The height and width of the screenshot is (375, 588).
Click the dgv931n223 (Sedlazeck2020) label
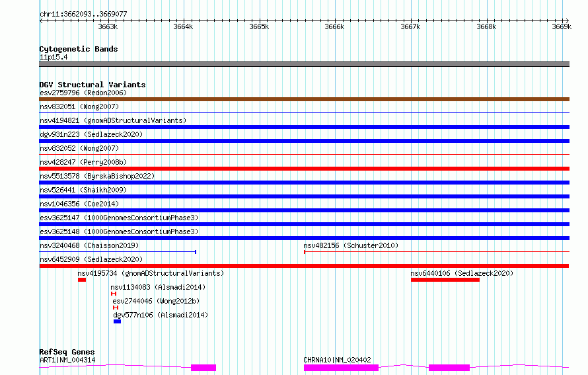click(x=91, y=134)
